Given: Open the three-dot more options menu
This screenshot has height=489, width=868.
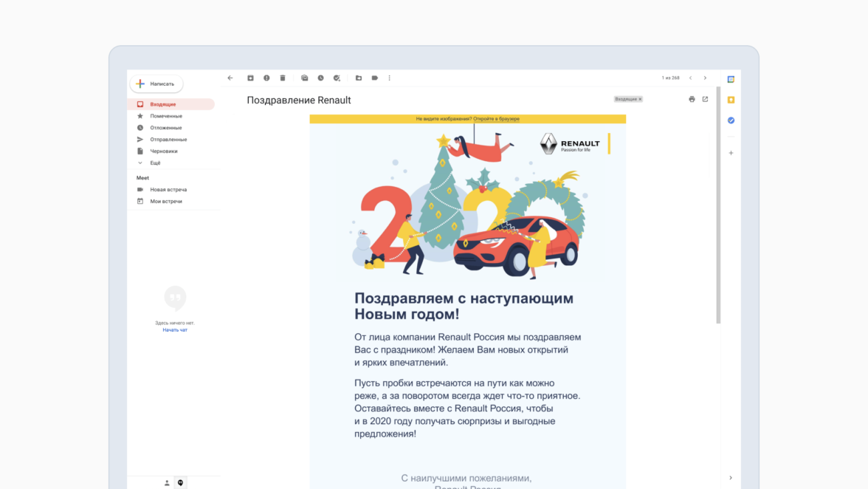Looking at the screenshot, I should (390, 78).
